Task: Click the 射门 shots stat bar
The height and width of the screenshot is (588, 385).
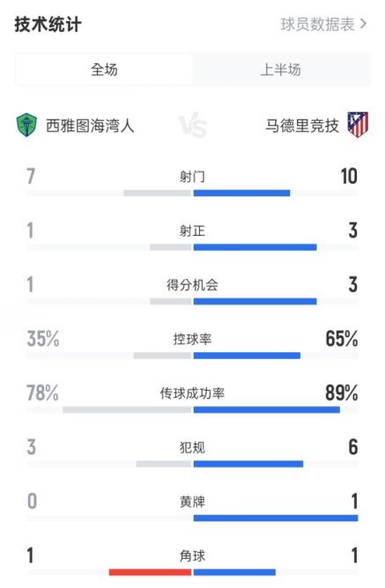Action: [192, 193]
